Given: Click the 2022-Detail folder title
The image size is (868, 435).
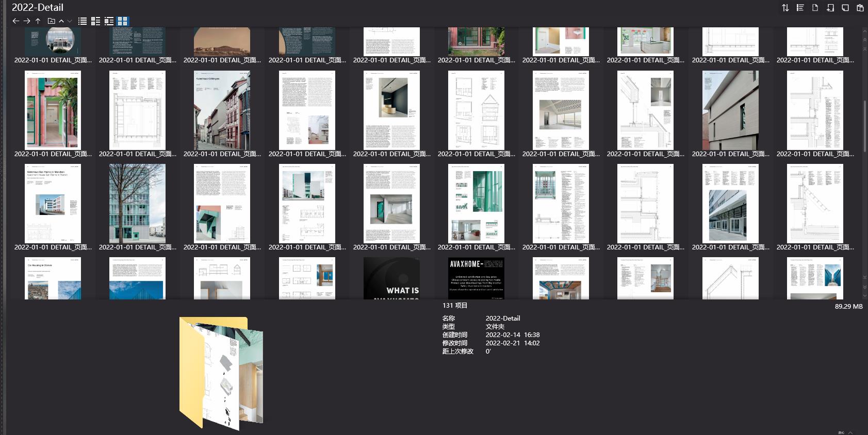Looking at the screenshot, I should click(x=38, y=7).
